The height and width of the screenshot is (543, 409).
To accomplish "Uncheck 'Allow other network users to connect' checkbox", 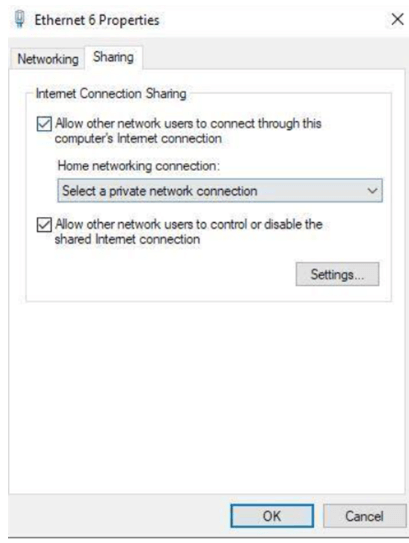I will [x=44, y=124].
